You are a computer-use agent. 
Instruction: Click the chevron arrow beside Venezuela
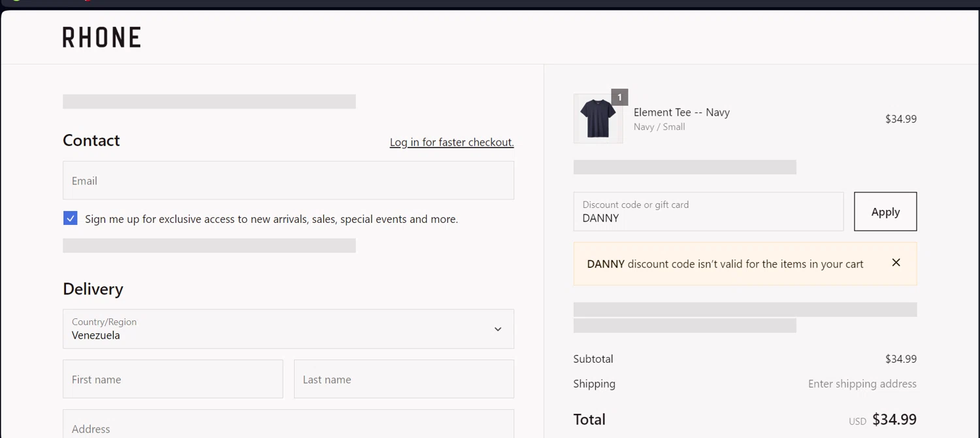[498, 329]
